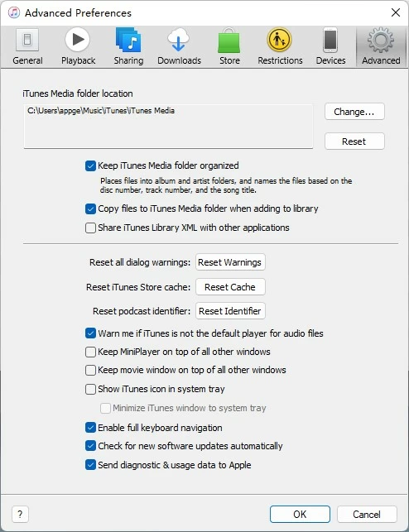409x532 pixels.
Task: Click inside the Media folder path box
Action: pos(168,127)
